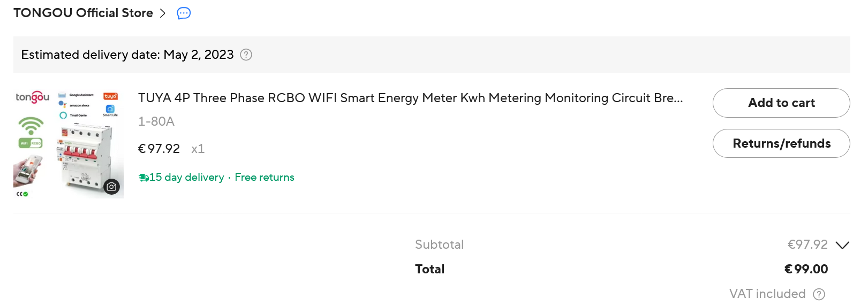Image resolution: width=868 pixels, height=306 pixels.
Task: Open chat with TONGOU store
Action: pos(184,13)
